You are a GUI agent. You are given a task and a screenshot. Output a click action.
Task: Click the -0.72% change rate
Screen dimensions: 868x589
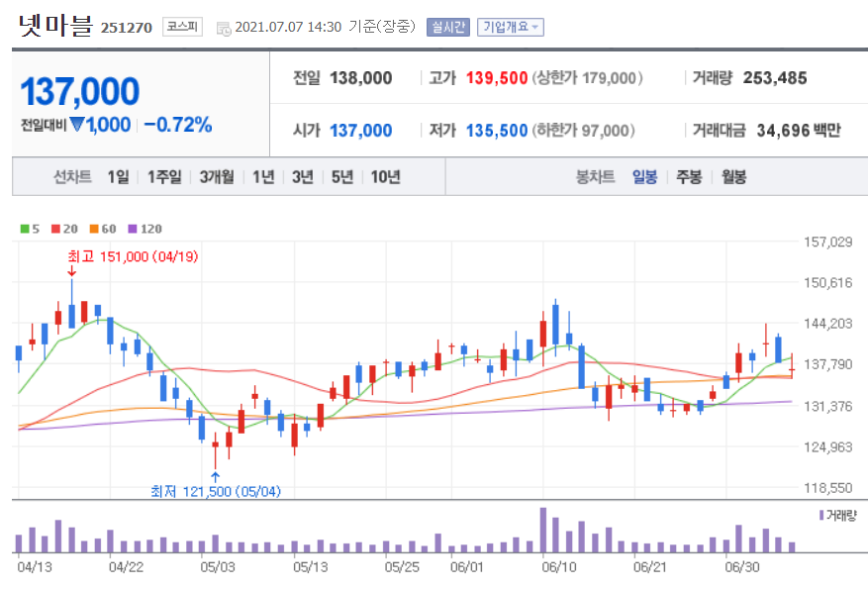click(x=178, y=125)
